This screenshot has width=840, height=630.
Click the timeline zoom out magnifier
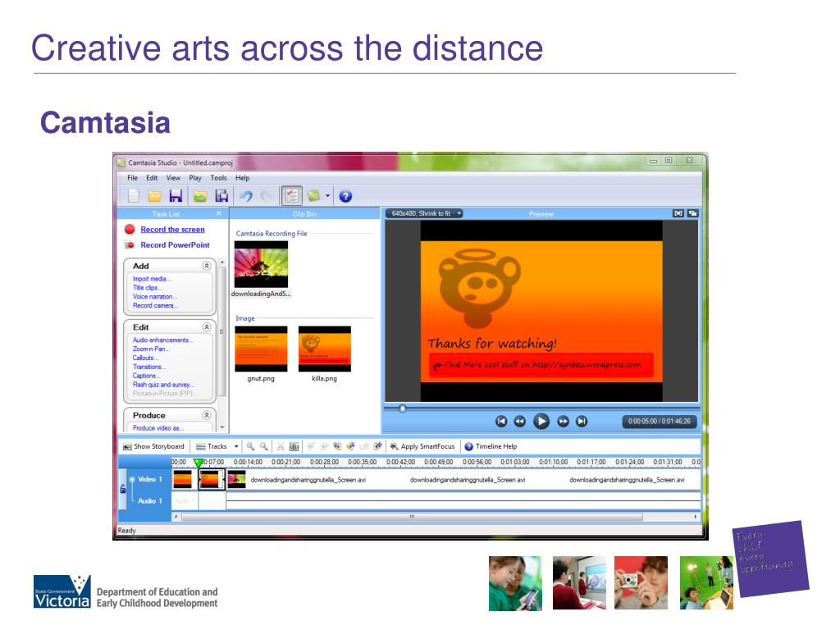point(263,446)
